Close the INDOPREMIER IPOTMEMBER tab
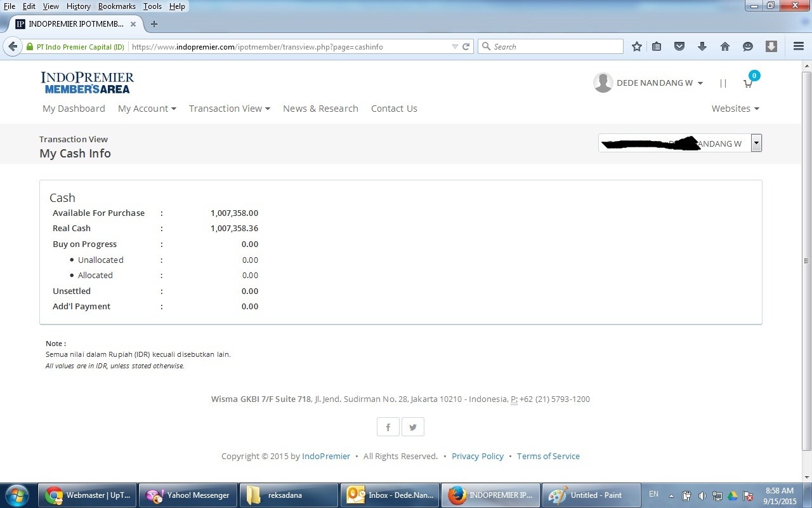 [x=133, y=24]
